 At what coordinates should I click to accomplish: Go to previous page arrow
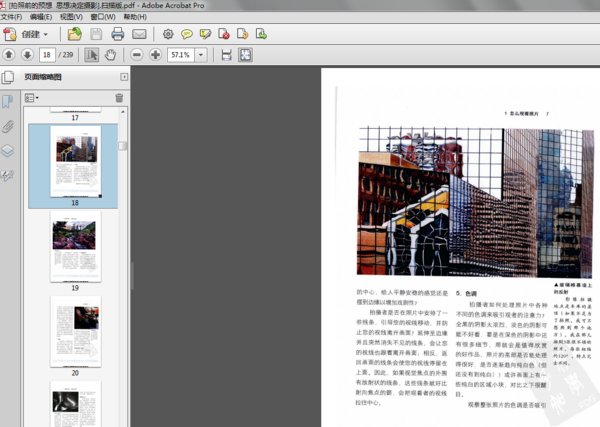click(9, 55)
